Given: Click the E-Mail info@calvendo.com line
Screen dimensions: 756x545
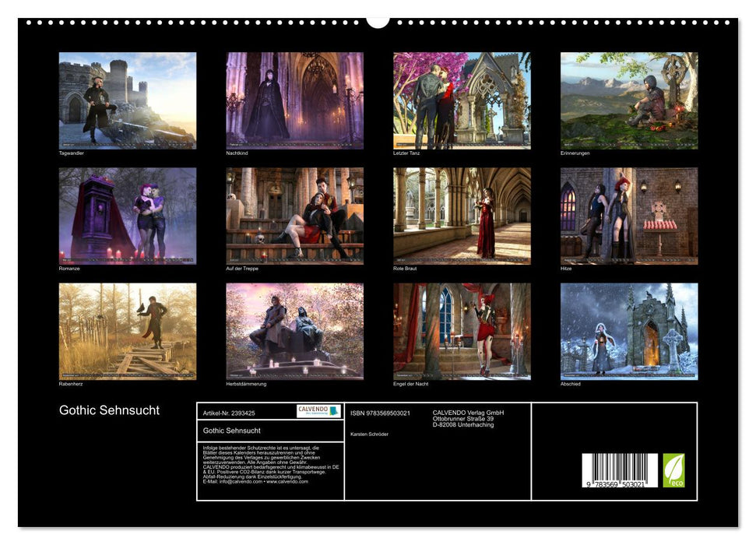Looking at the screenshot, I should tap(255, 481).
